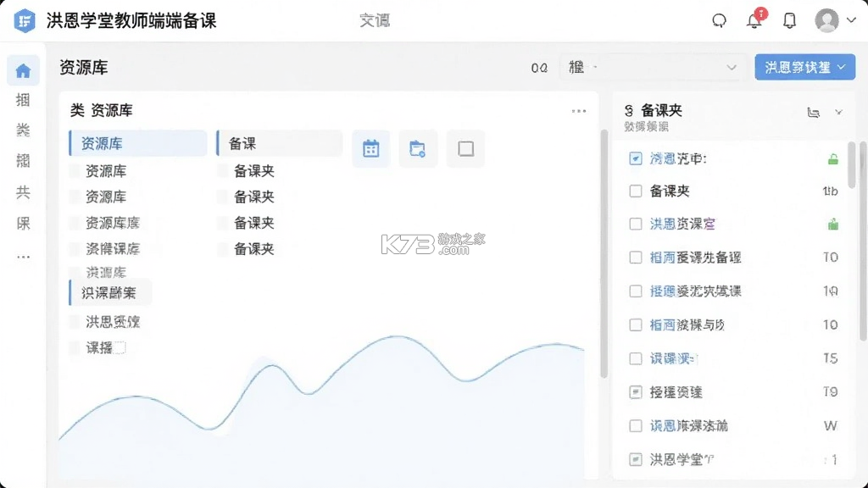Click the 备课夹 text in right list
Viewport: 868px width, 488px height.
tap(670, 191)
